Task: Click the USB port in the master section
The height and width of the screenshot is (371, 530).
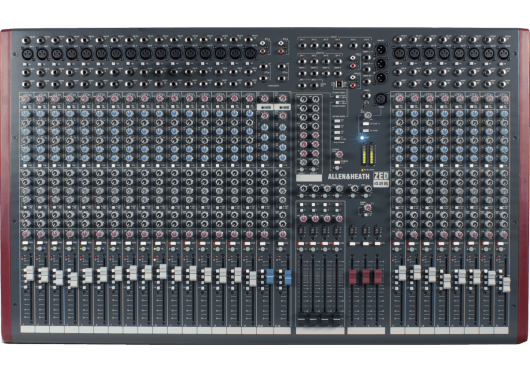Action: coord(338,84)
